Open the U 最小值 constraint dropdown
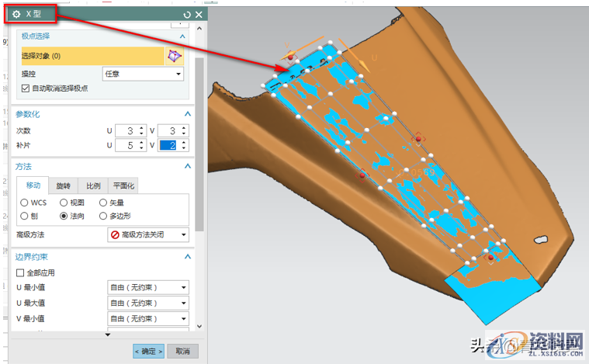This screenshot has width=589, height=364. 147,287
